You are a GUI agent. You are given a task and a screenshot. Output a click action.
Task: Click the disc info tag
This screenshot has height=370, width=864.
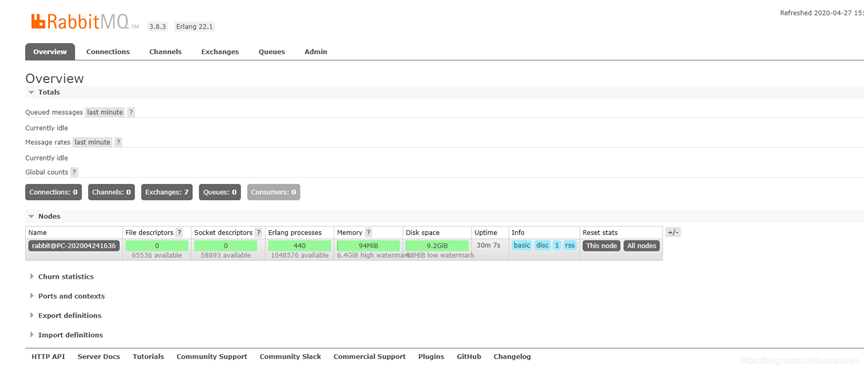pos(543,245)
